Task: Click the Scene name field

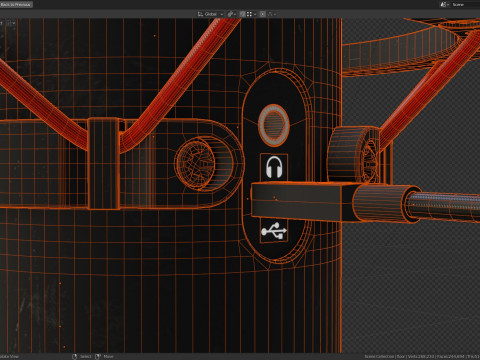Action: 465,4
